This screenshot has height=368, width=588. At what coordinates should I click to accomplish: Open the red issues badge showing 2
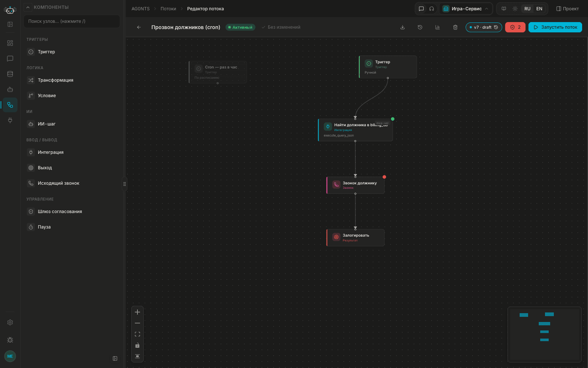pos(515,27)
